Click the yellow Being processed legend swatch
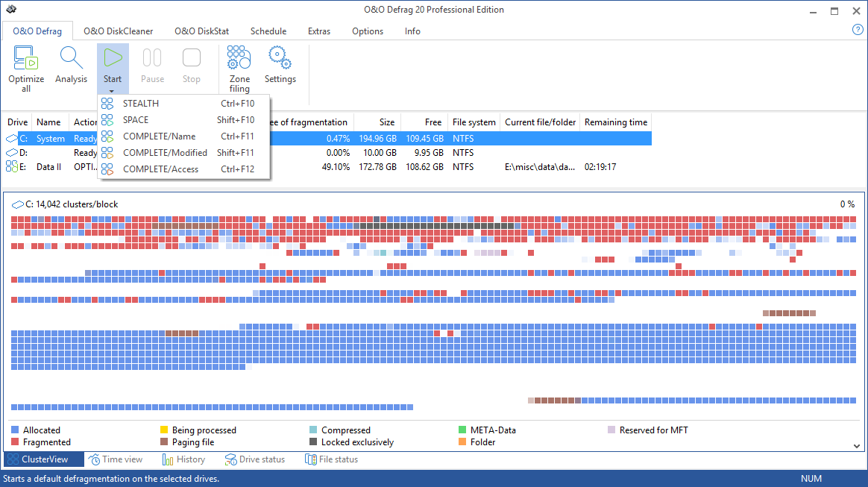The width and height of the screenshot is (868, 487). coord(164,430)
